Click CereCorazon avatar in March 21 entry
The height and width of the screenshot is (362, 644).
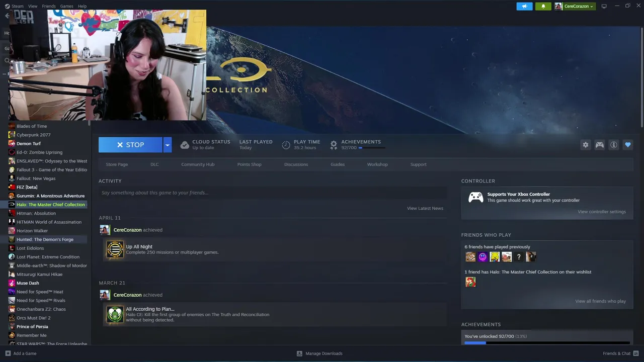[x=105, y=295]
